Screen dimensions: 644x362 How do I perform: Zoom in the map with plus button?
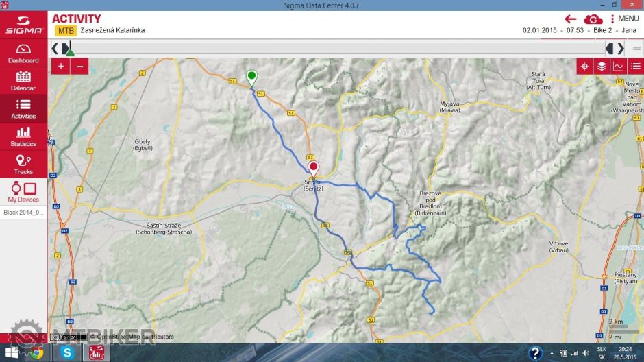tap(61, 67)
